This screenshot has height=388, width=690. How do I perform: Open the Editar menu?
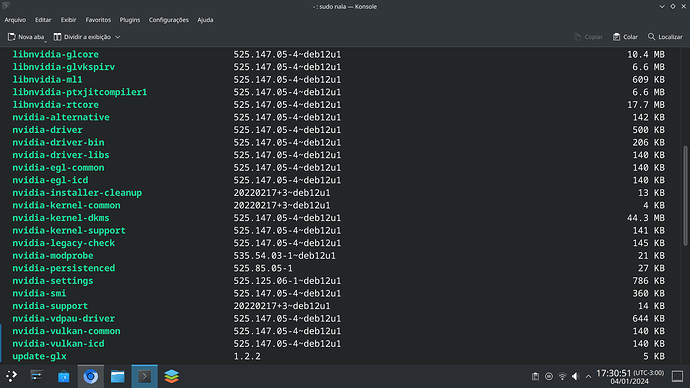[43, 20]
